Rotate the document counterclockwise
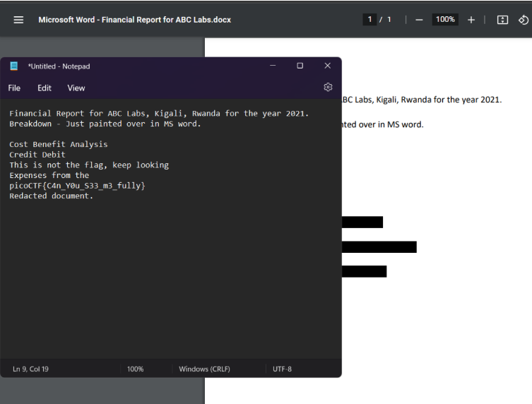The image size is (532, 404). point(523,20)
